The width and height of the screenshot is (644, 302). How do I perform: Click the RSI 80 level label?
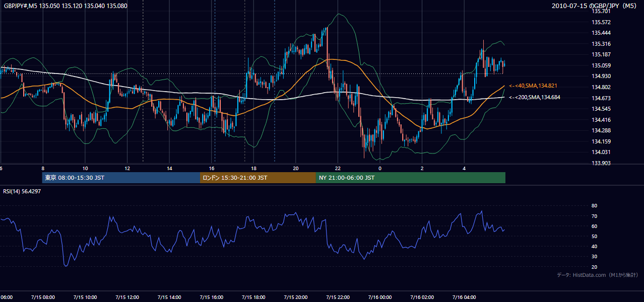click(594, 206)
